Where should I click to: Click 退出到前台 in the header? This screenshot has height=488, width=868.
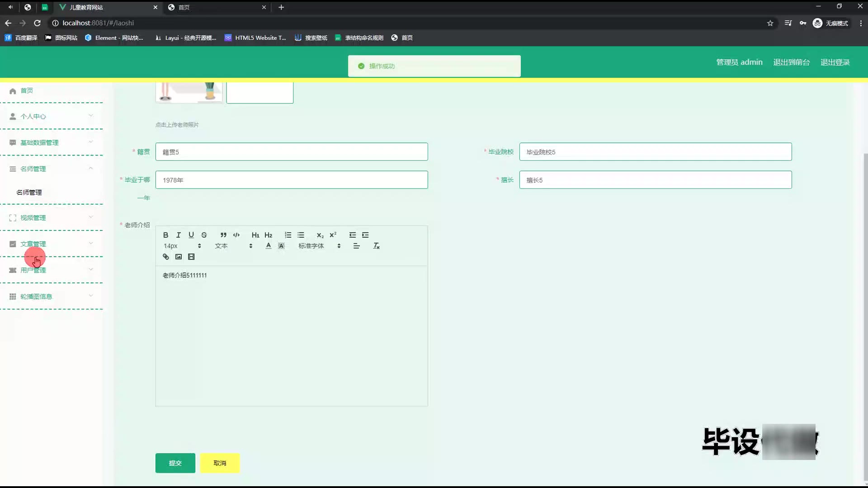click(791, 62)
